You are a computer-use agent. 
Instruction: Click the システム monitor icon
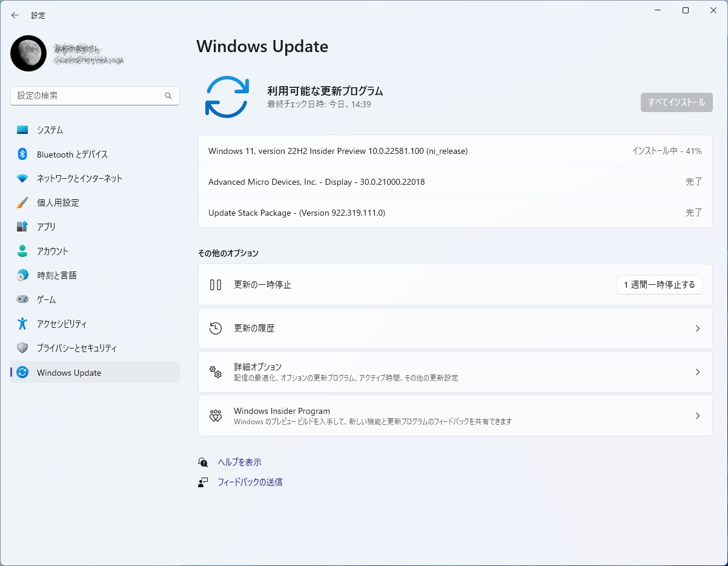pos(22,130)
